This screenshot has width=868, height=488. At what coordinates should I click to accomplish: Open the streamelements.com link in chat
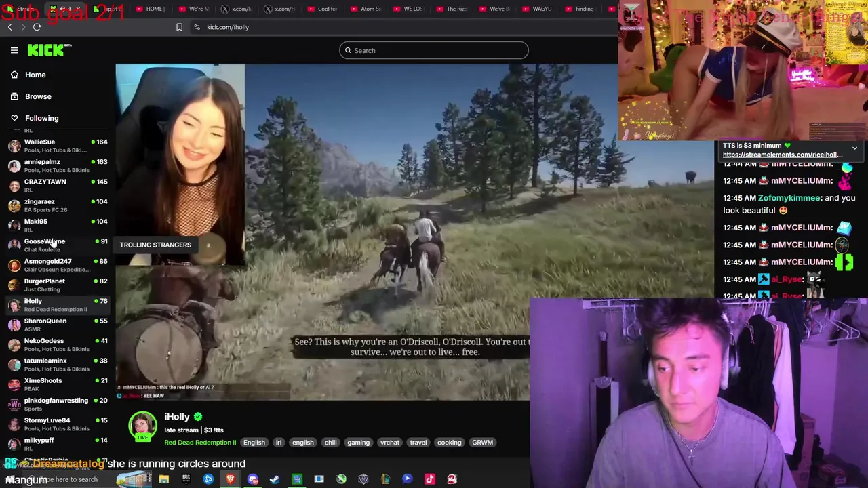(x=783, y=155)
